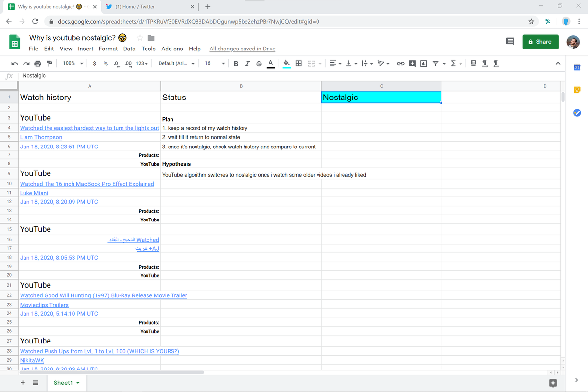Open horizontal align dropdown
Screen dimensions: 588x392
pos(336,63)
